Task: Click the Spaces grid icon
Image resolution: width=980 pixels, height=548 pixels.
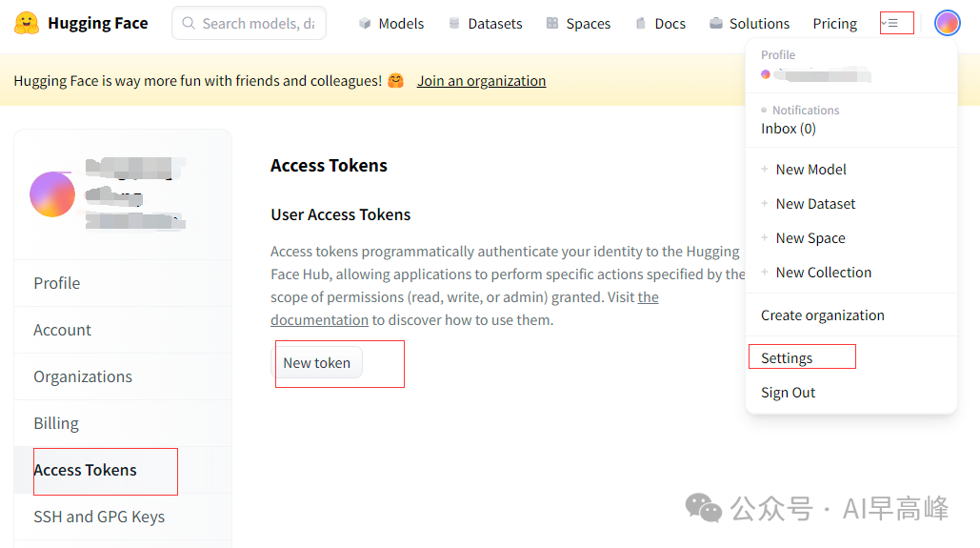Action: pyautogui.click(x=552, y=23)
